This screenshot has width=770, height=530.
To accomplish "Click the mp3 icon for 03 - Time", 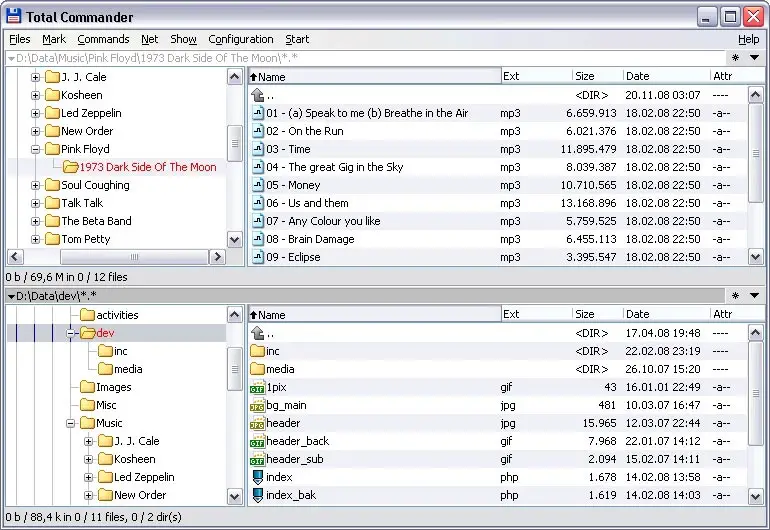I will tap(257, 149).
